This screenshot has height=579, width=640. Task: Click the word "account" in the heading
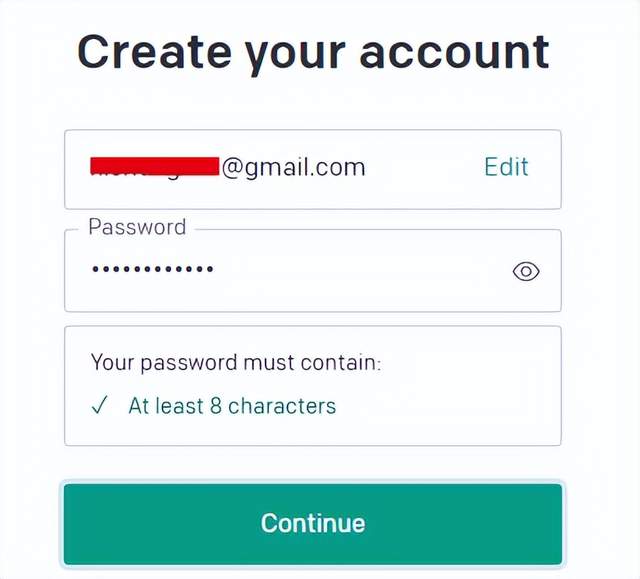455,52
